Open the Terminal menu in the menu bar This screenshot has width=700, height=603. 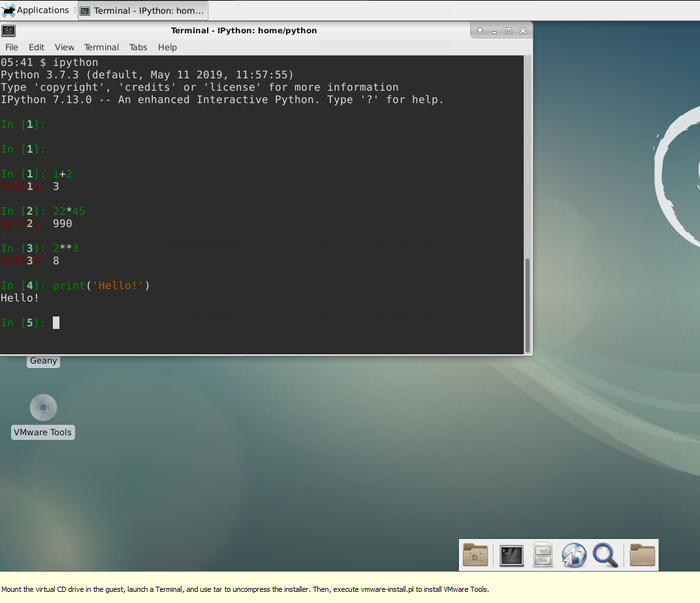(101, 47)
